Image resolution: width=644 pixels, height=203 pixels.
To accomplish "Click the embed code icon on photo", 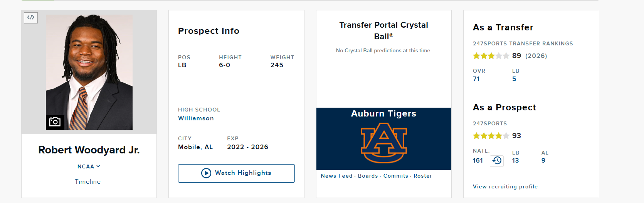I will click(x=31, y=17).
